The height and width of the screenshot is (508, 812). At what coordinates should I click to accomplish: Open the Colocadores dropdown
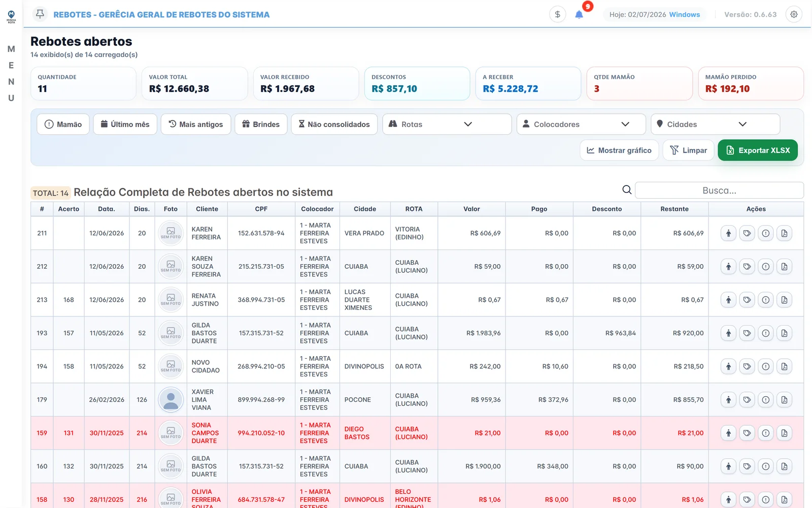click(581, 124)
